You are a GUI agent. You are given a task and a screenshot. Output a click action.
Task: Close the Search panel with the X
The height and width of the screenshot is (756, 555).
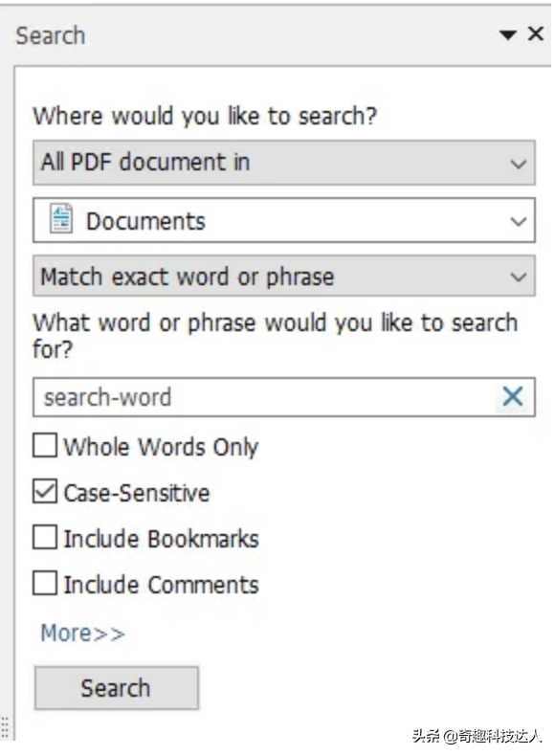coord(536,33)
